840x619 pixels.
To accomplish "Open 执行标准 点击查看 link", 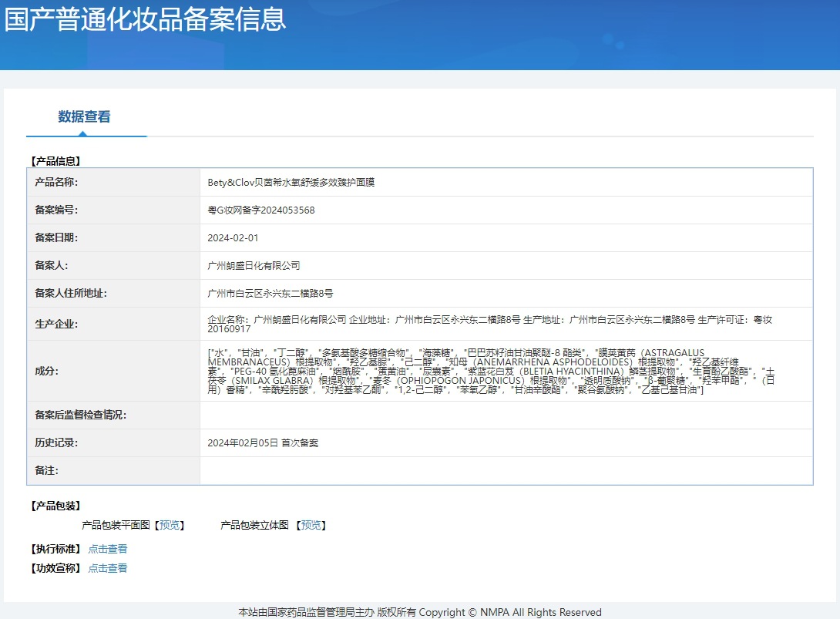I will (x=108, y=549).
